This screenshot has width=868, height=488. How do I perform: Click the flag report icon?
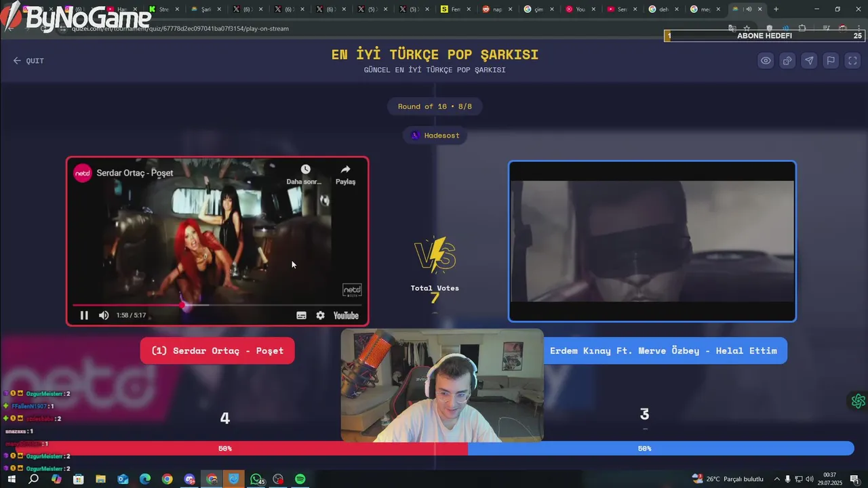(x=831, y=60)
